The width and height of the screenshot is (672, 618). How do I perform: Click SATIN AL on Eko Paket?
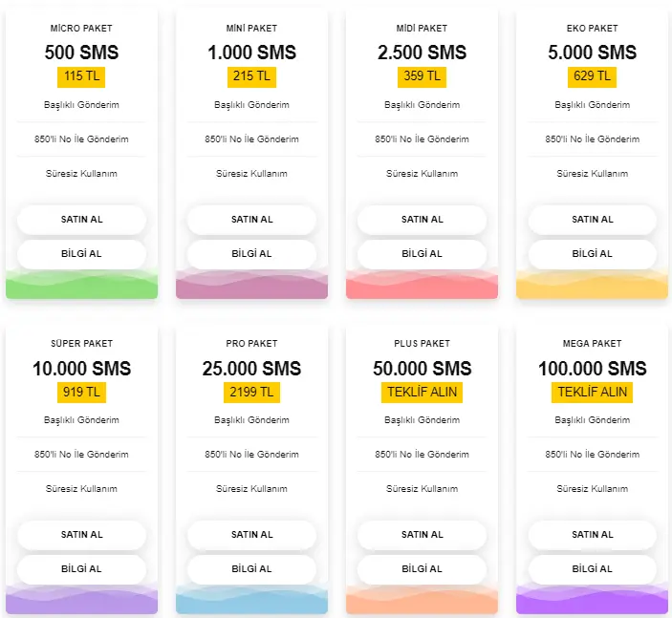tap(593, 220)
